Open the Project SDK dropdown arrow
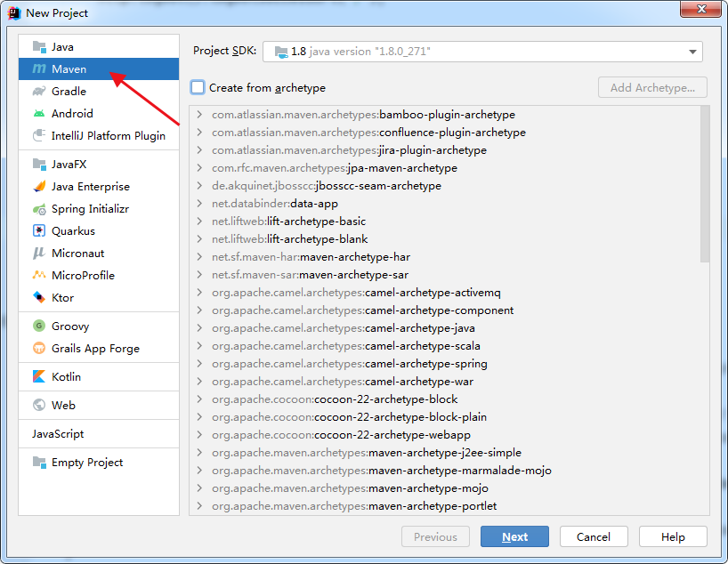The width and height of the screenshot is (728, 564). 692,52
